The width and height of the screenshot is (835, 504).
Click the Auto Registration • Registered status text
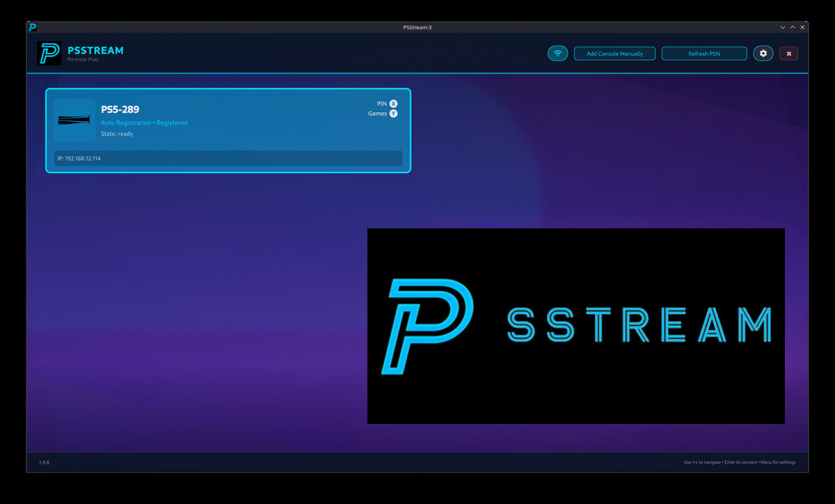tap(144, 123)
